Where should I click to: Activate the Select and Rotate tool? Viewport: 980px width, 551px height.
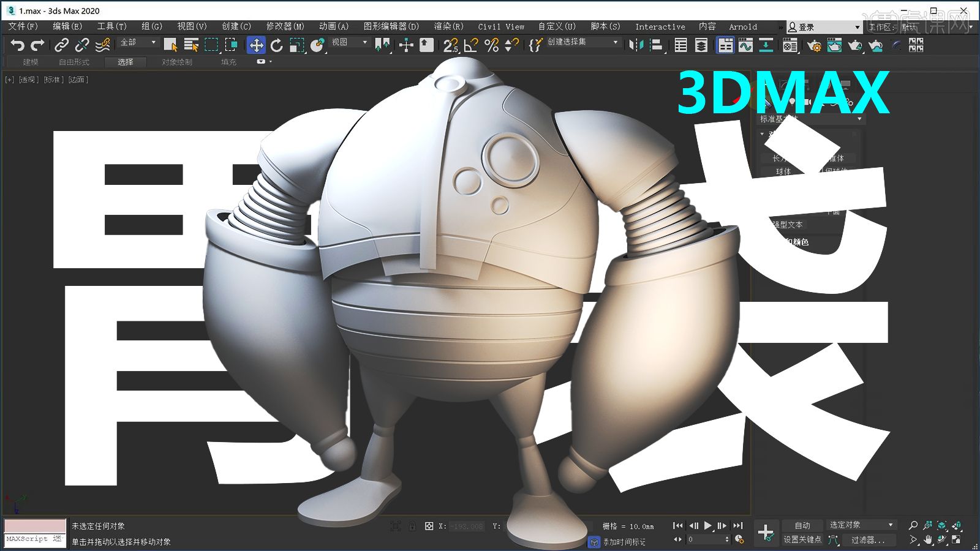pyautogui.click(x=276, y=45)
